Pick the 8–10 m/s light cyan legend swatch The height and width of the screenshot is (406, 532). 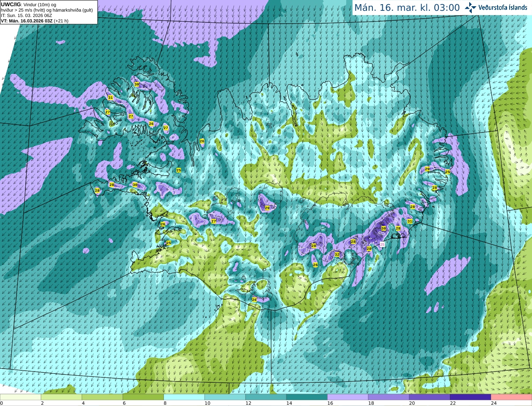point(184,397)
